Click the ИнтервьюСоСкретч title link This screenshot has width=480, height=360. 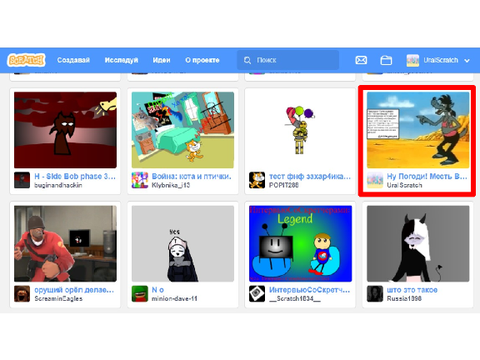[310, 290]
